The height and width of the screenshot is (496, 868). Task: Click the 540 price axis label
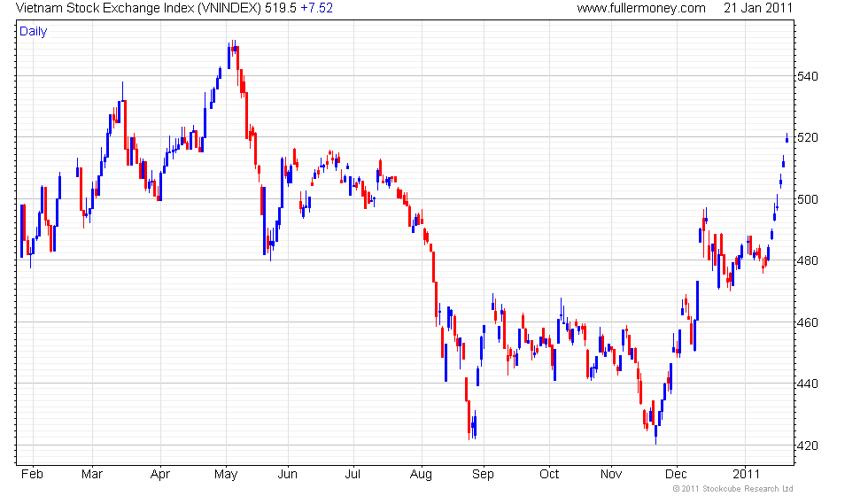pos(807,76)
